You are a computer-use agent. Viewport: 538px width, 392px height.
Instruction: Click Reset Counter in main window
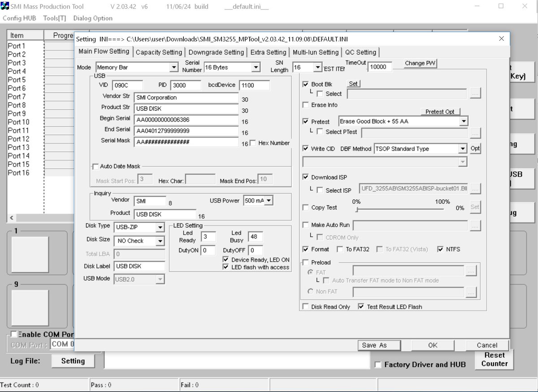pyautogui.click(x=495, y=359)
